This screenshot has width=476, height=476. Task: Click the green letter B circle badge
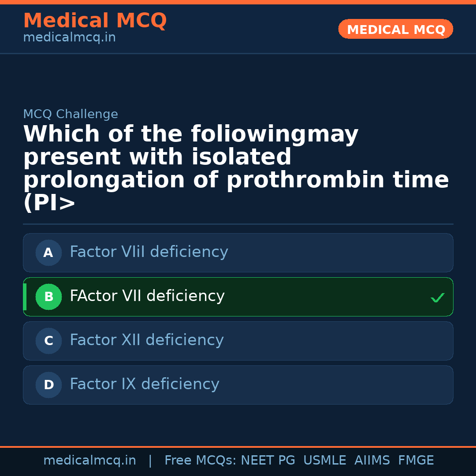coord(48,297)
